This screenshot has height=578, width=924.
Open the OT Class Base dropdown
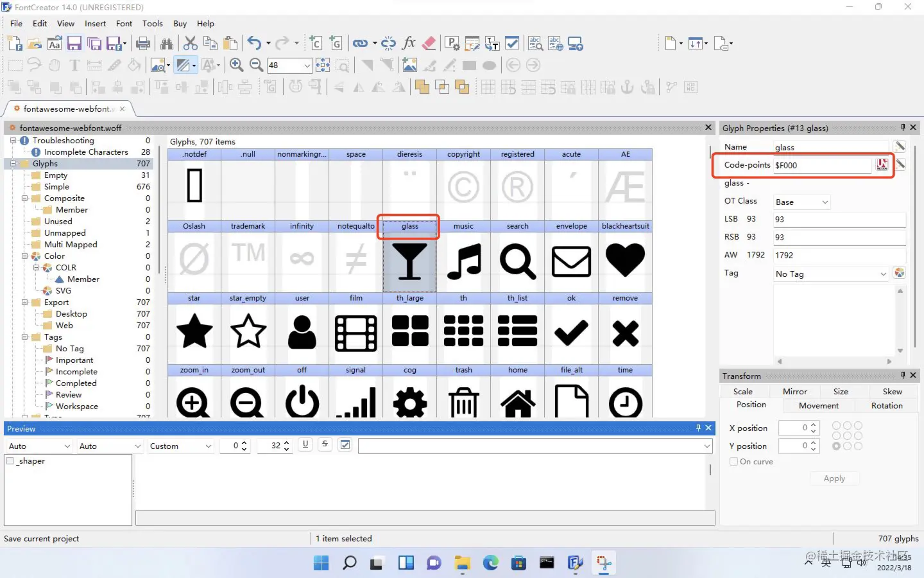tap(802, 202)
